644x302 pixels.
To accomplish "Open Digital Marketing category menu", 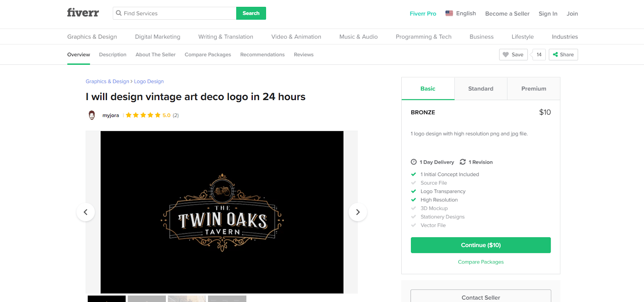I will click(158, 37).
